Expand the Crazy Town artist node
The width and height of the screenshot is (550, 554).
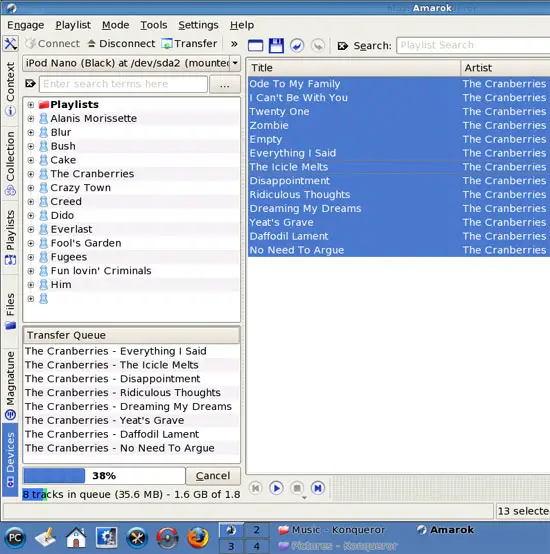point(31,188)
